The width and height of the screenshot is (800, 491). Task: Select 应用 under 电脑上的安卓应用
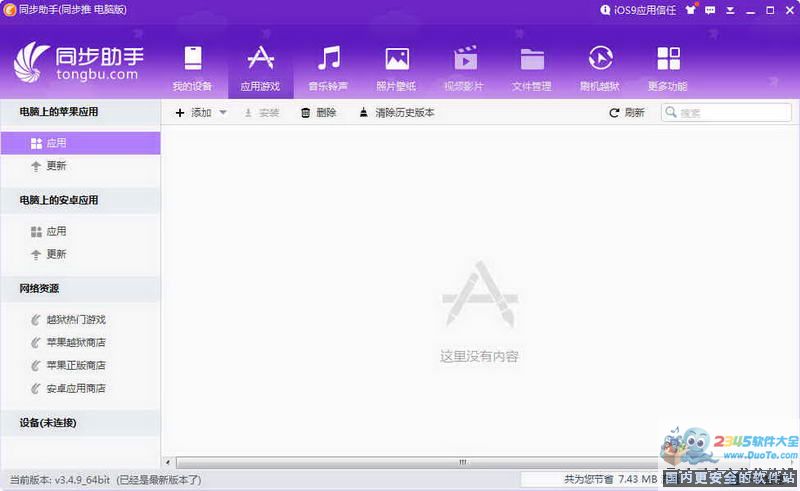(x=56, y=231)
